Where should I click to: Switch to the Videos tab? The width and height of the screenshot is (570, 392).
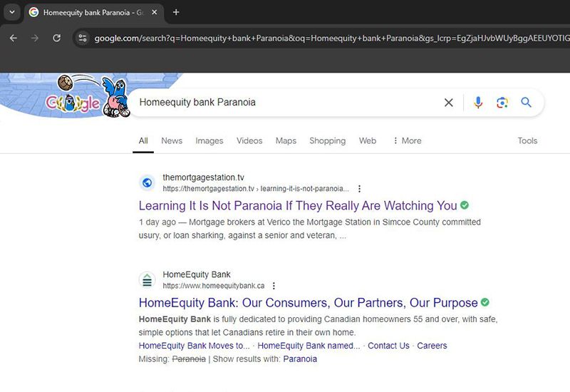(x=249, y=140)
